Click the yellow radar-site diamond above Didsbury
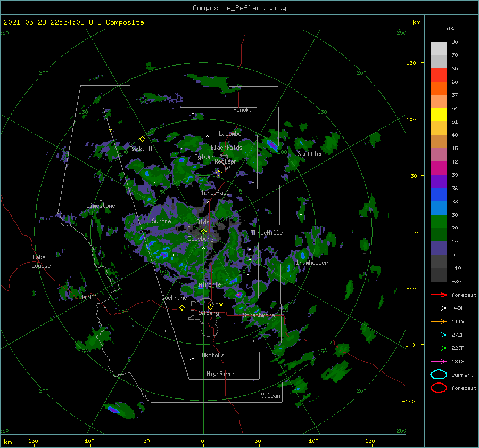The height and width of the screenshot is (448, 479). coord(203,232)
